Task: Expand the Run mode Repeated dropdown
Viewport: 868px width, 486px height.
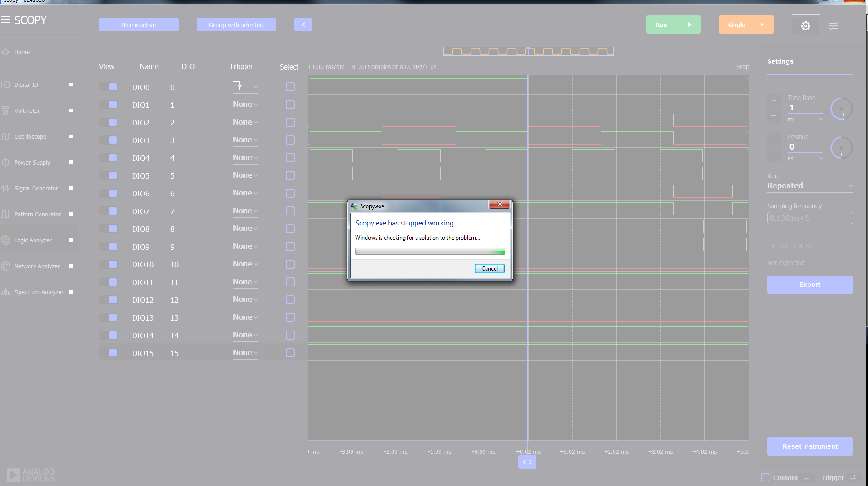Action: pyautogui.click(x=810, y=185)
